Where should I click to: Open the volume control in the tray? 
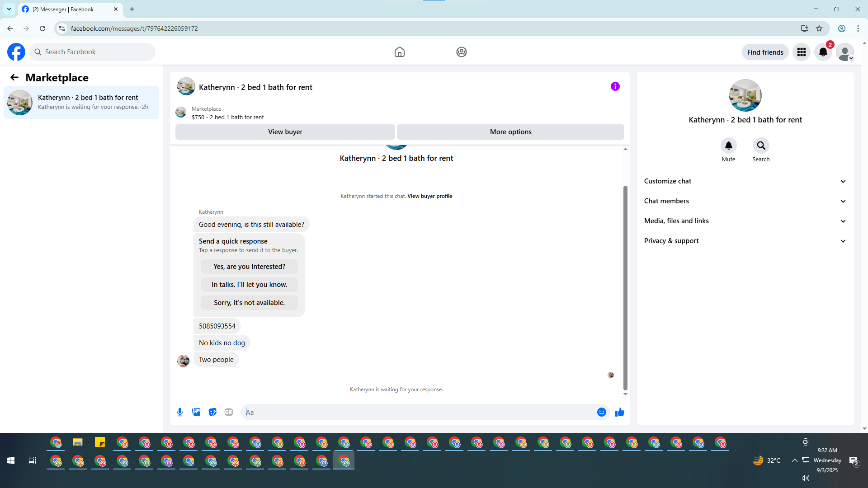coord(806,478)
